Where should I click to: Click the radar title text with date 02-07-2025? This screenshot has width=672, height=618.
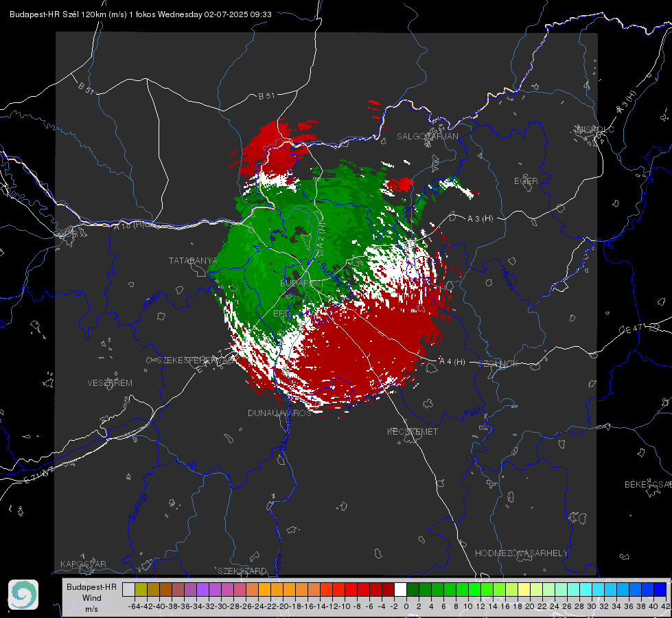141,14
